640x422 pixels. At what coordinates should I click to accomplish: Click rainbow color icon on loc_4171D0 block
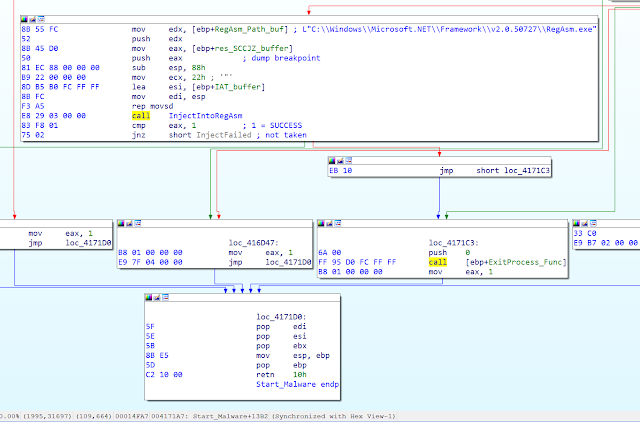pos(149,298)
